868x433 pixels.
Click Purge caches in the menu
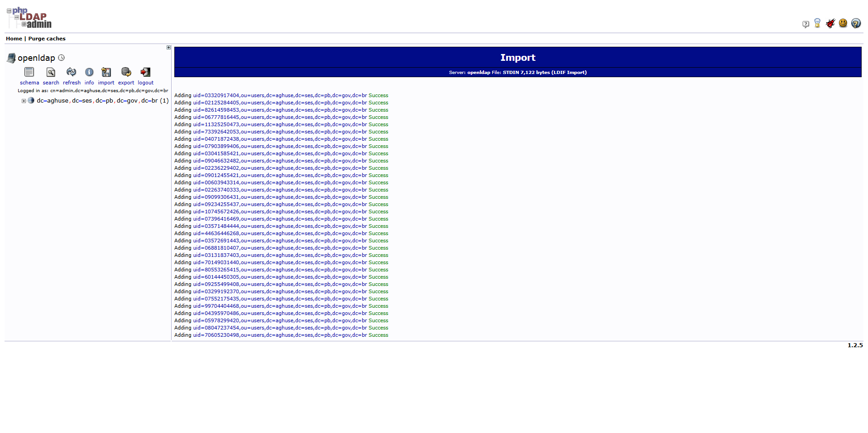pos(47,39)
